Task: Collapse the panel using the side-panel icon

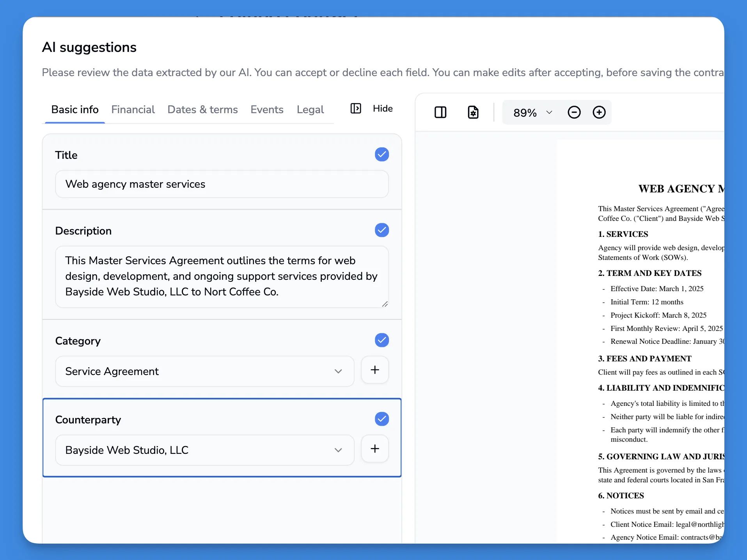Action: pos(355,109)
